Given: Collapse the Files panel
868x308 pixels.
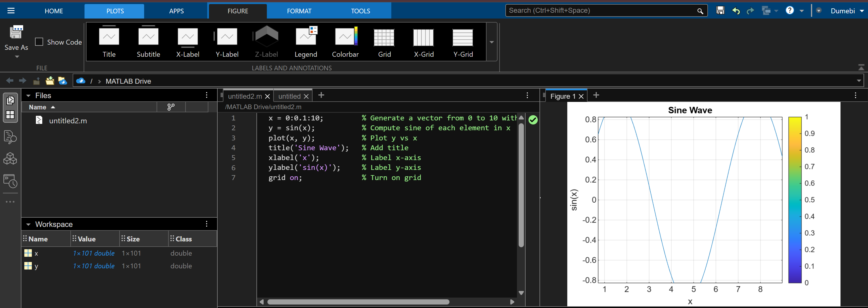Looking at the screenshot, I should point(28,96).
